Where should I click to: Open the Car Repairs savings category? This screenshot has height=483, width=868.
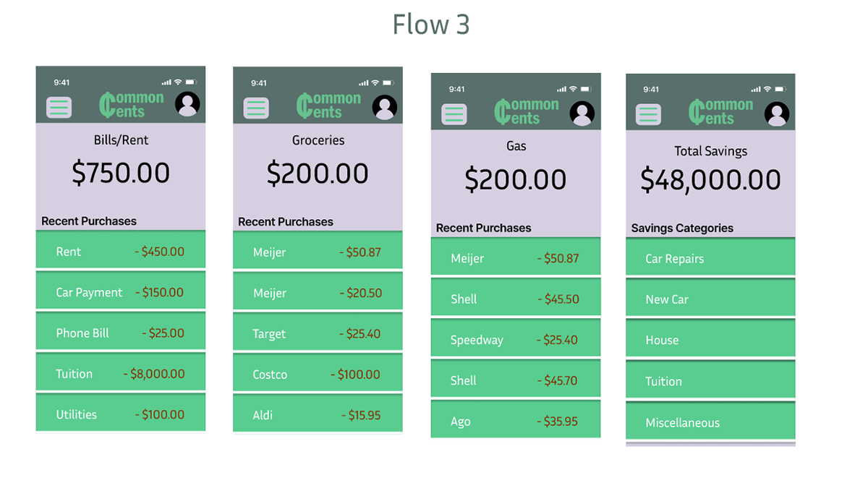pos(710,257)
